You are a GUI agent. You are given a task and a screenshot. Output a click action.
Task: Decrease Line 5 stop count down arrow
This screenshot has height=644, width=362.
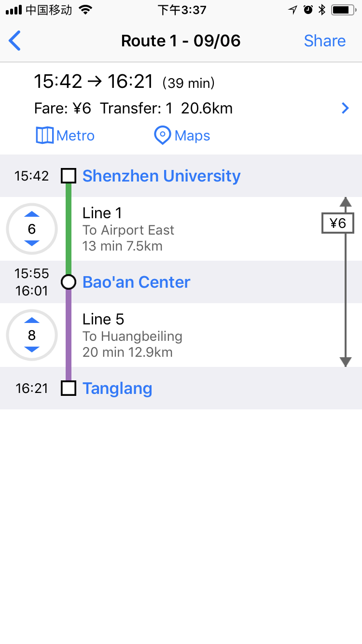32,350
